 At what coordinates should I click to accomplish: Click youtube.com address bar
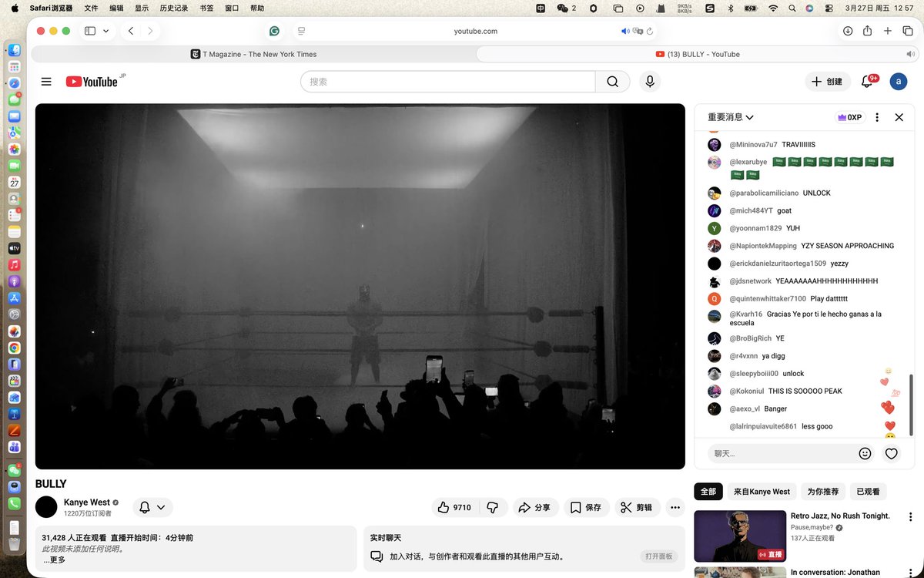(x=476, y=31)
